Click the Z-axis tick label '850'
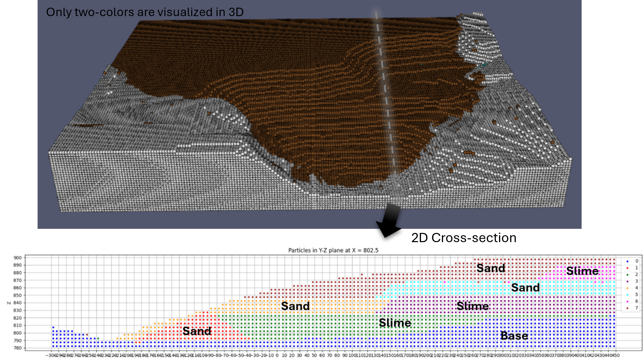The width and height of the screenshot is (644, 360). [x=18, y=295]
